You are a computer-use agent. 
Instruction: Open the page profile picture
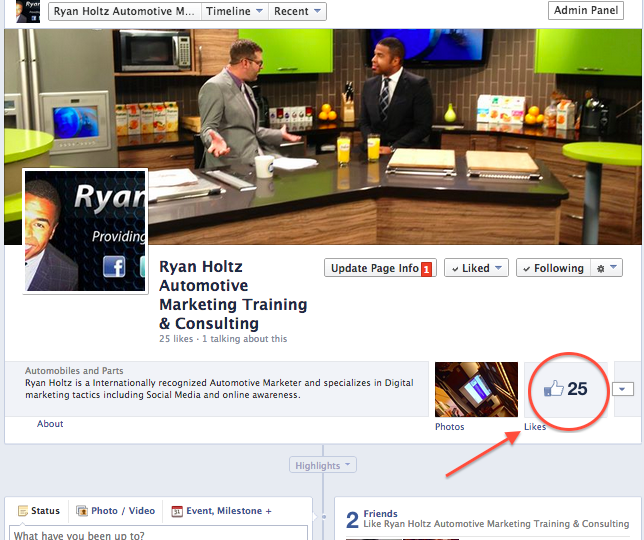click(x=85, y=231)
